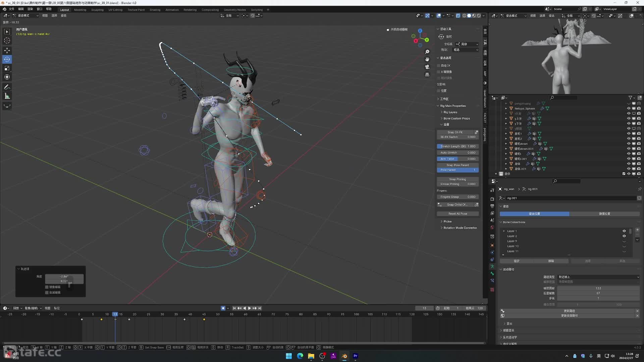Click the Snap IK-FK button
This screenshot has width=644, height=362.
pos(455,132)
